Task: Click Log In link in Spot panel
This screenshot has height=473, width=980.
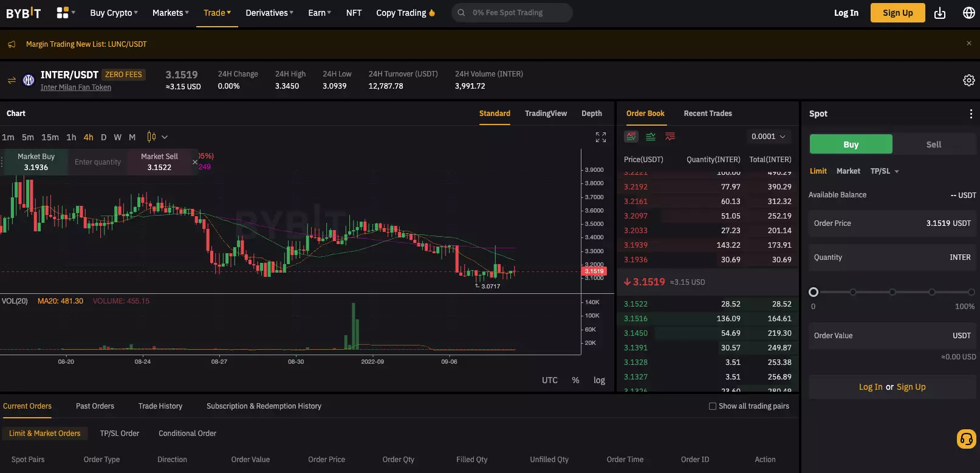Action: (870, 387)
